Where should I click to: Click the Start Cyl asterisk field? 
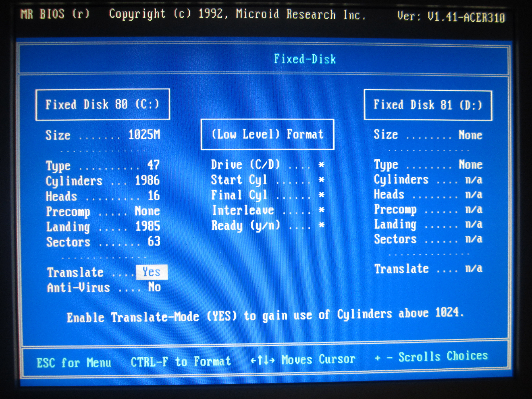coord(321,180)
